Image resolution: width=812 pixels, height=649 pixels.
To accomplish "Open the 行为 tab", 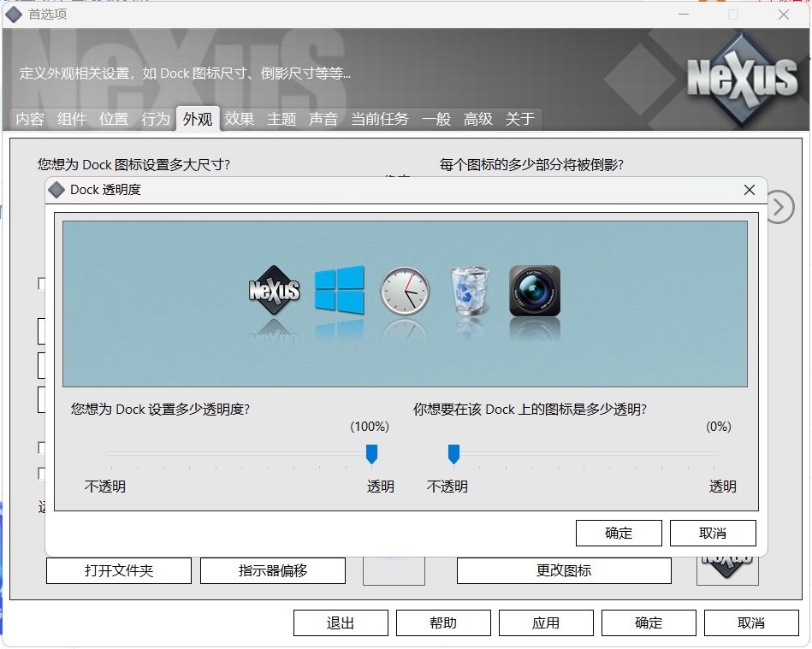I will point(156,119).
